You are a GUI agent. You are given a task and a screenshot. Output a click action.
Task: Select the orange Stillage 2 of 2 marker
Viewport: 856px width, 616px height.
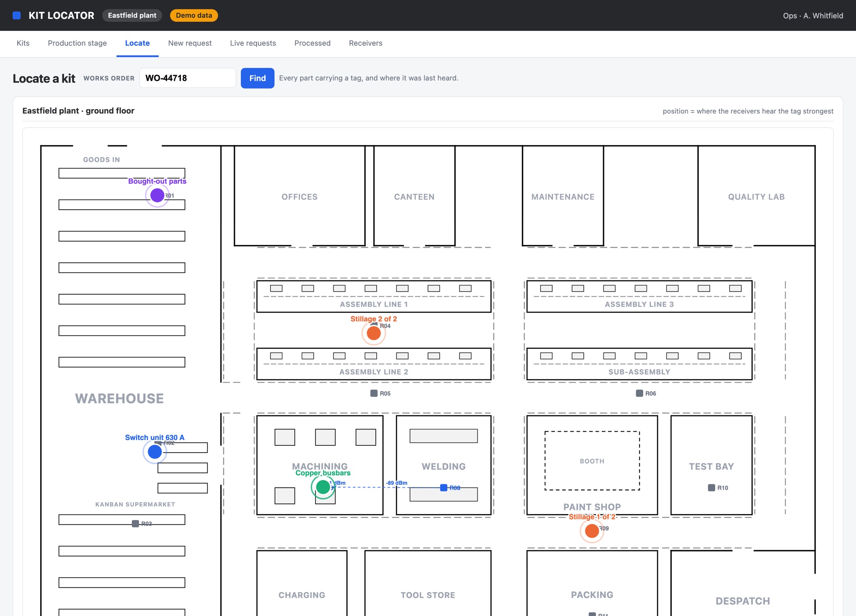(374, 333)
